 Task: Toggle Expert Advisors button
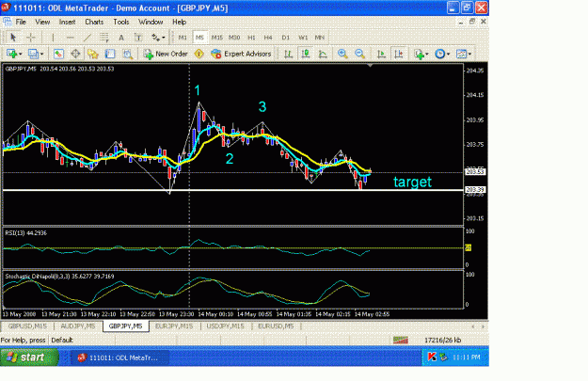(241, 54)
